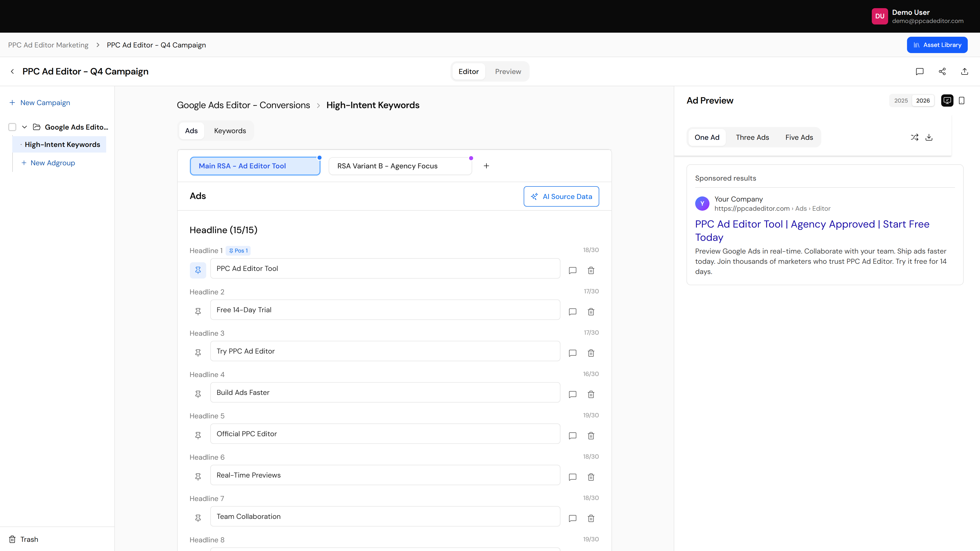This screenshot has width=980, height=551.
Task: Select 2026 preview year toggle
Action: 923,101
